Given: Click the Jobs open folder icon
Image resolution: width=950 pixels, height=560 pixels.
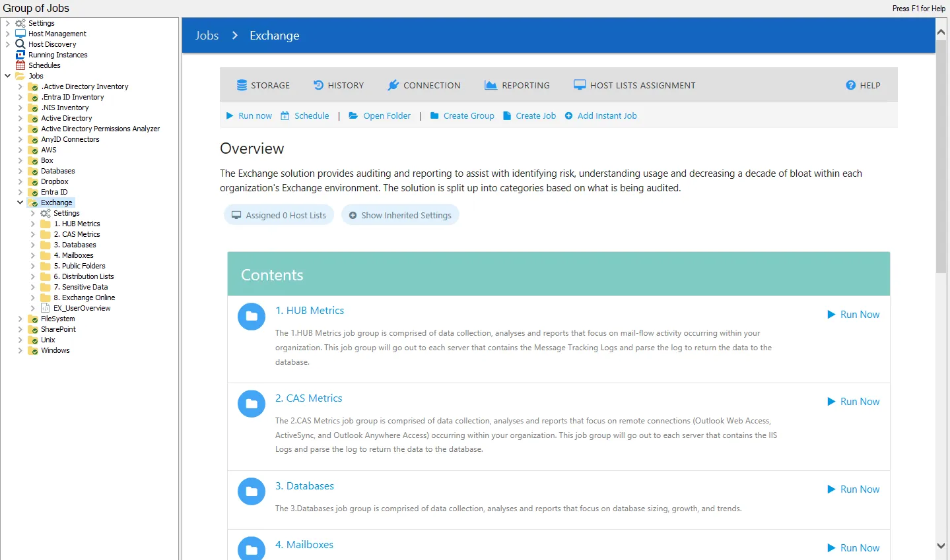Looking at the screenshot, I should 20,76.
